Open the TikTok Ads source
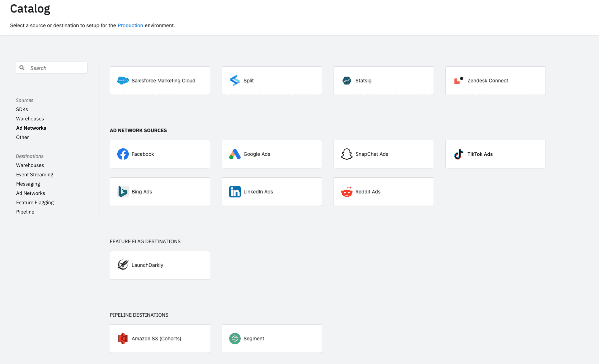This screenshot has height=364, width=599. pos(495,154)
